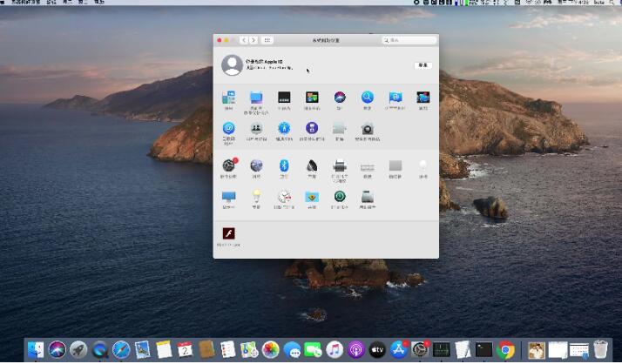
Task: Open the Mouse preferences pane
Action: coord(423,165)
